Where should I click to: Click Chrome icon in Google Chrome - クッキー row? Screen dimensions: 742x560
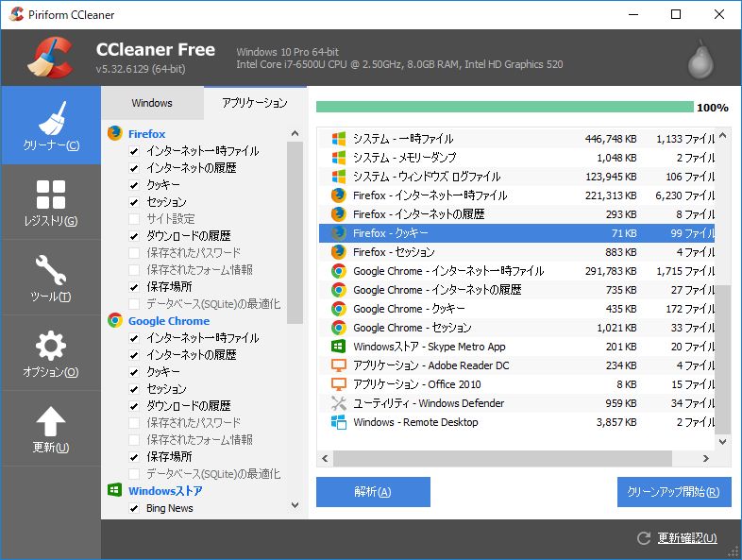(339, 309)
